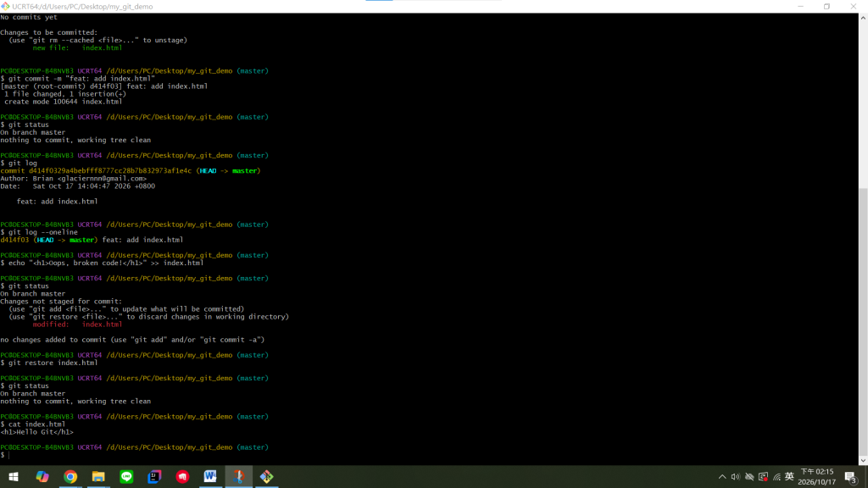Screen dimensions: 868x488
Task: Click the 'Author: Brian' line
Action: coord(73,179)
